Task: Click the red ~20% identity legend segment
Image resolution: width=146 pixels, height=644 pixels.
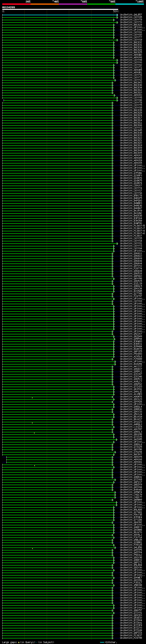Action: [x=16, y=4]
